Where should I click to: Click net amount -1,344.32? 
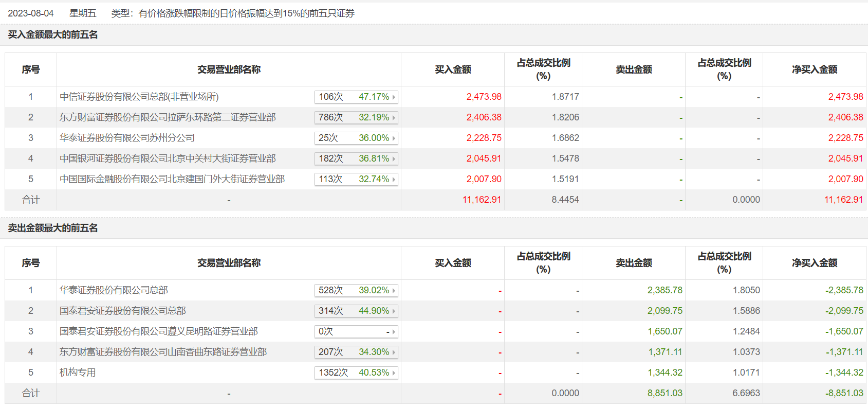click(x=844, y=373)
